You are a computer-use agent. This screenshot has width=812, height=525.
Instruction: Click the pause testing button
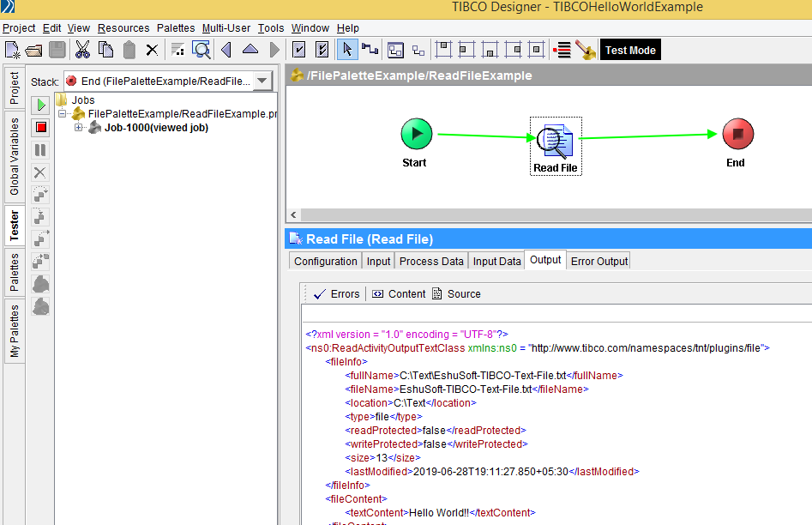40,150
